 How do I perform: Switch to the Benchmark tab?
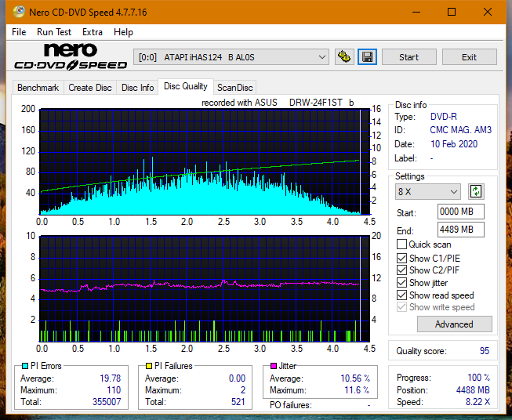[38, 88]
